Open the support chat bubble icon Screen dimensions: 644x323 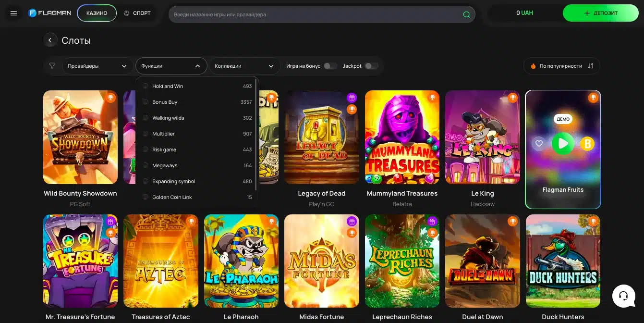(623, 296)
